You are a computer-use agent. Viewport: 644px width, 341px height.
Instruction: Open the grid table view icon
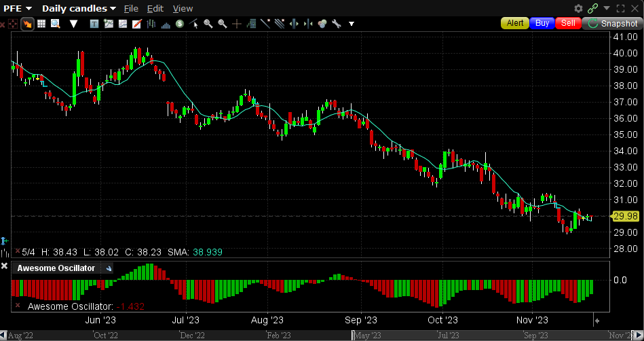tap(41, 24)
